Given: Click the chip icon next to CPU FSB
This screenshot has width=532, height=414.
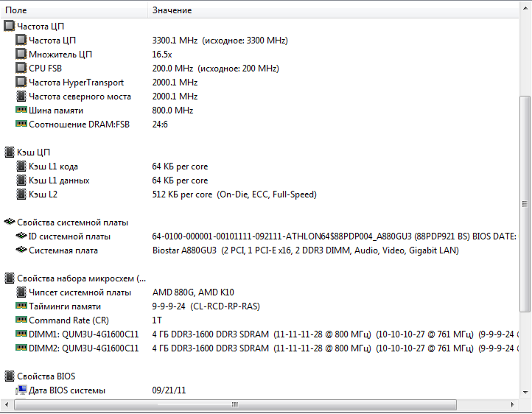Looking at the screenshot, I should pyautogui.click(x=21, y=69).
